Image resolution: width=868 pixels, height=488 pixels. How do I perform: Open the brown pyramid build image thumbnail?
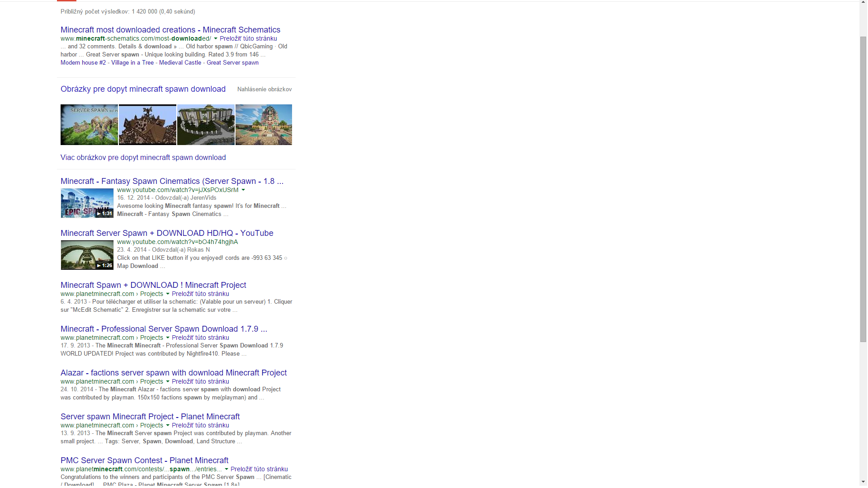tap(147, 125)
